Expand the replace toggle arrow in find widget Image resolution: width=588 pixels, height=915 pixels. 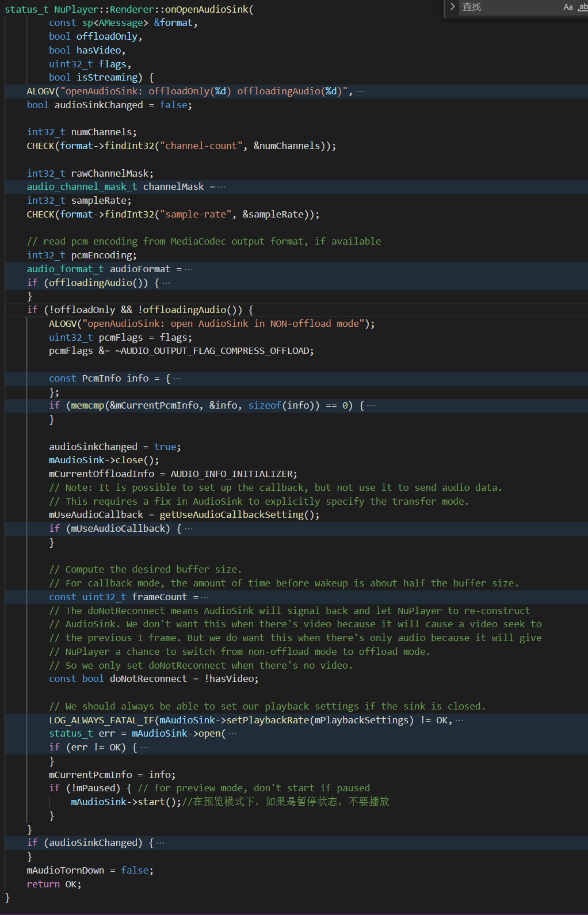coord(452,7)
